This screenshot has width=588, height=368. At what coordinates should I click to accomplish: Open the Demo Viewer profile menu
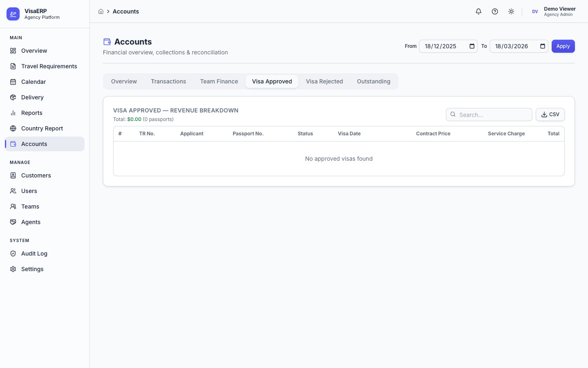coord(554,11)
